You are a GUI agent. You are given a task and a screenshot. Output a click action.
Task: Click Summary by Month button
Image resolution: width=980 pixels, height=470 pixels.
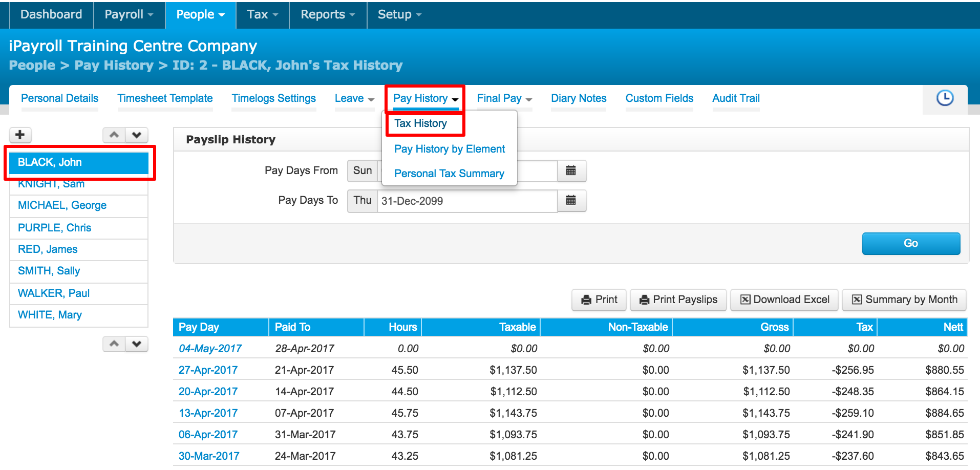904,300
